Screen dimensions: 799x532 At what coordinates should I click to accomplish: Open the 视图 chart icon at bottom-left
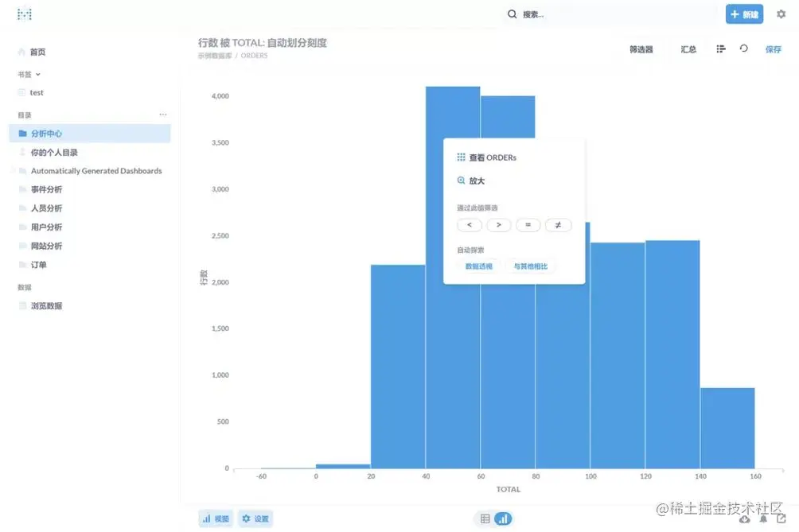tap(214, 517)
